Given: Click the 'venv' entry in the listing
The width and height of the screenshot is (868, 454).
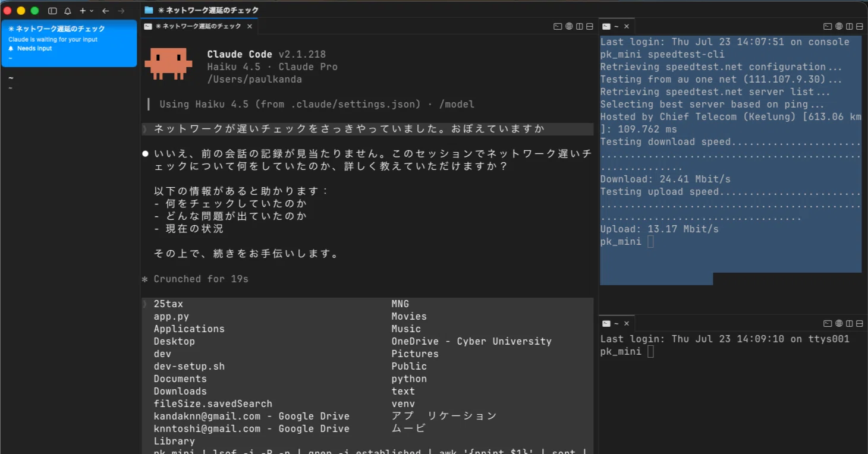Looking at the screenshot, I should (x=403, y=403).
